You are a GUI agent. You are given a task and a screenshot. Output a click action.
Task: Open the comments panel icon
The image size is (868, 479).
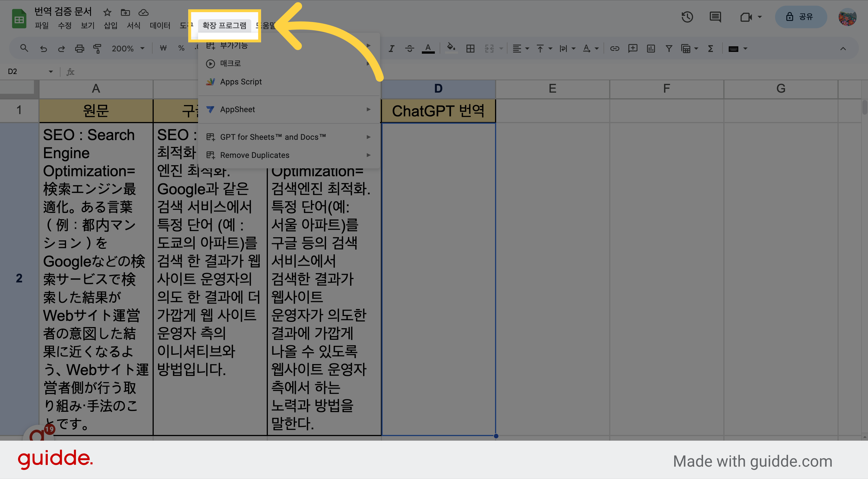[x=715, y=17]
